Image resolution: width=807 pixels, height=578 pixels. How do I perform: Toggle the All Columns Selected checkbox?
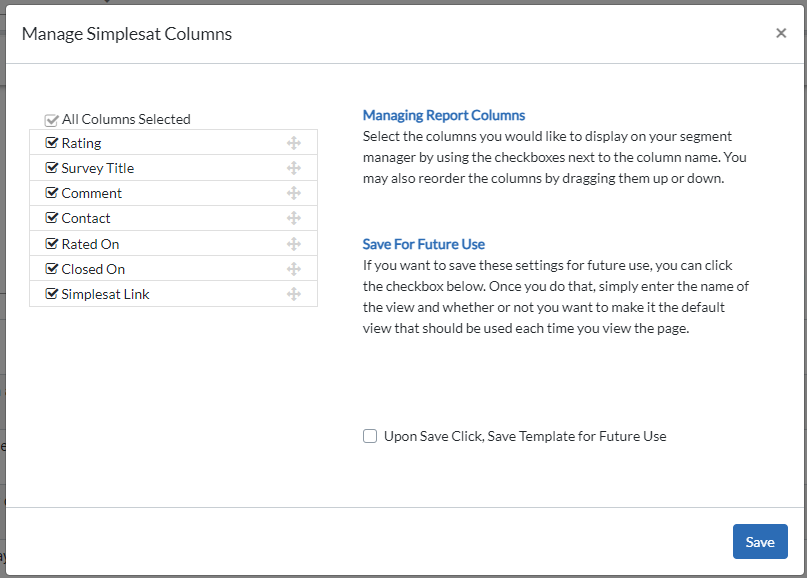point(50,118)
